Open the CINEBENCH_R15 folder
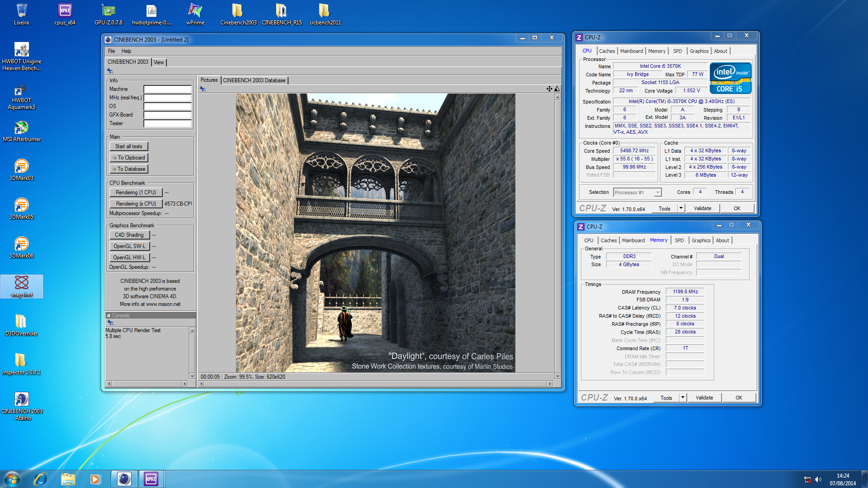Viewport: 868px width, 488px height. [282, 14]
